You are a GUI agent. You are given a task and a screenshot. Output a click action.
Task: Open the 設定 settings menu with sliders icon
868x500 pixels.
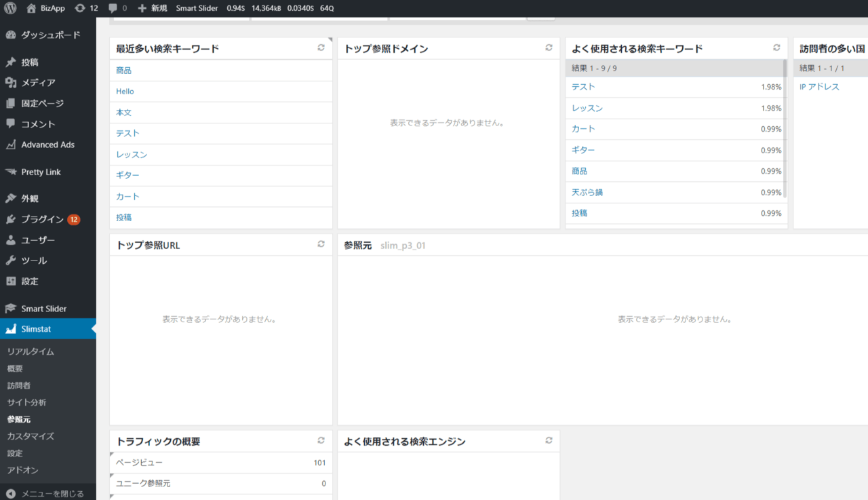click(48, 282)
